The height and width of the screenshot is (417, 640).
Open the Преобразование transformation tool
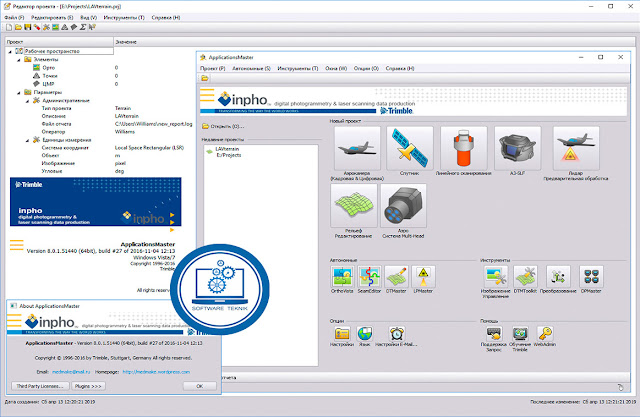coord(558,276)
